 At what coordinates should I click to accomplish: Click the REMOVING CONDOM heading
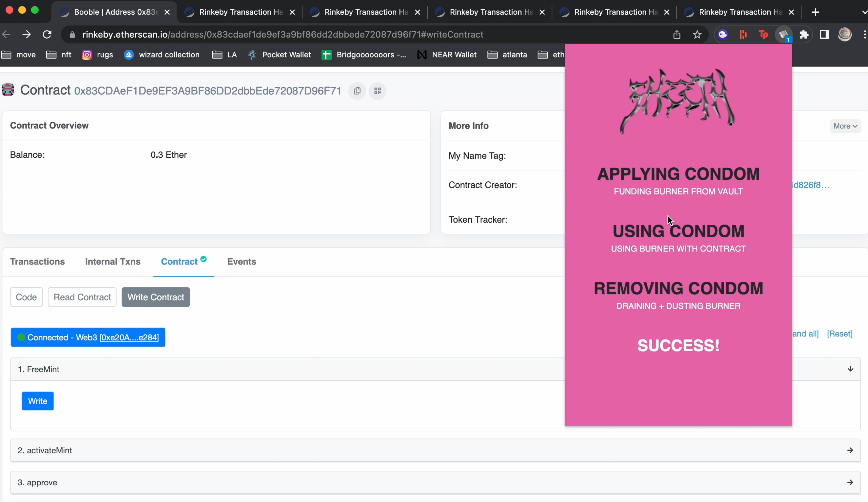(x=678, y=288)
